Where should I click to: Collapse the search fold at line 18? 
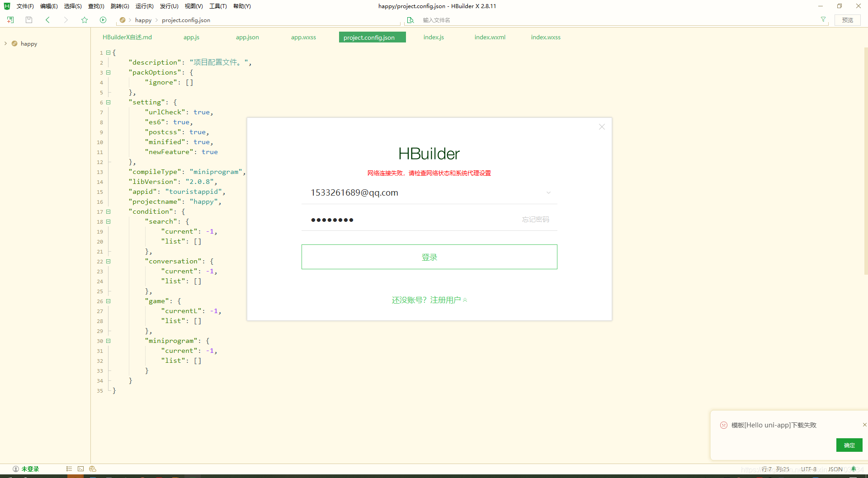(108, 221)
